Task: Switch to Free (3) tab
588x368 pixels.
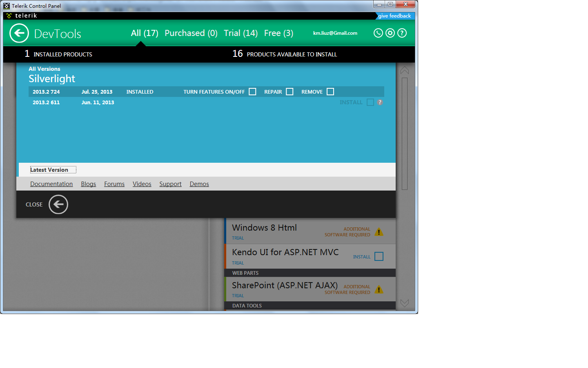Action: click(278, 33)
